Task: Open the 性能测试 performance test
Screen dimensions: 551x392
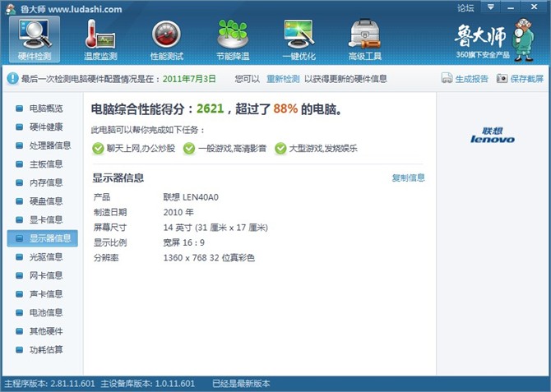Action: click(167, 39)
